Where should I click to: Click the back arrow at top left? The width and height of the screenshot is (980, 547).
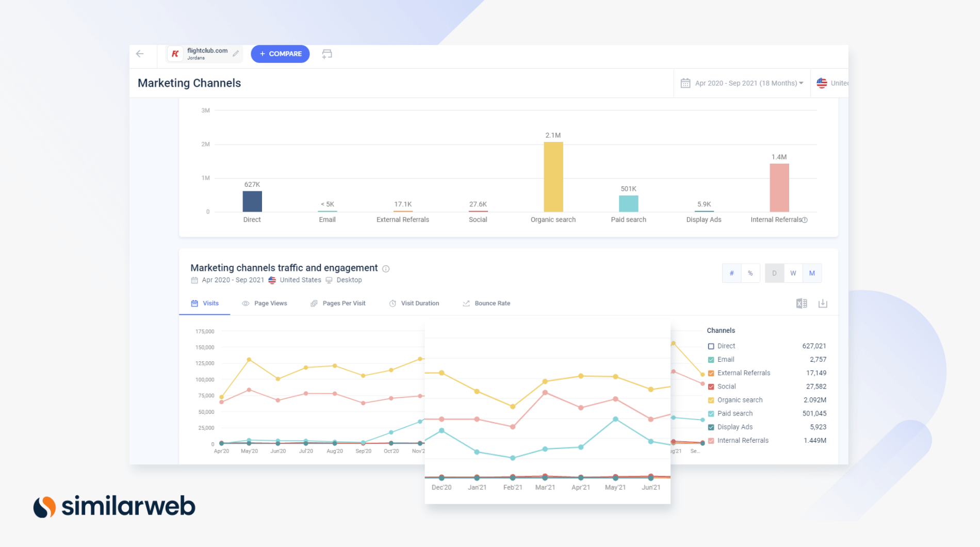(x=139, y=54)
